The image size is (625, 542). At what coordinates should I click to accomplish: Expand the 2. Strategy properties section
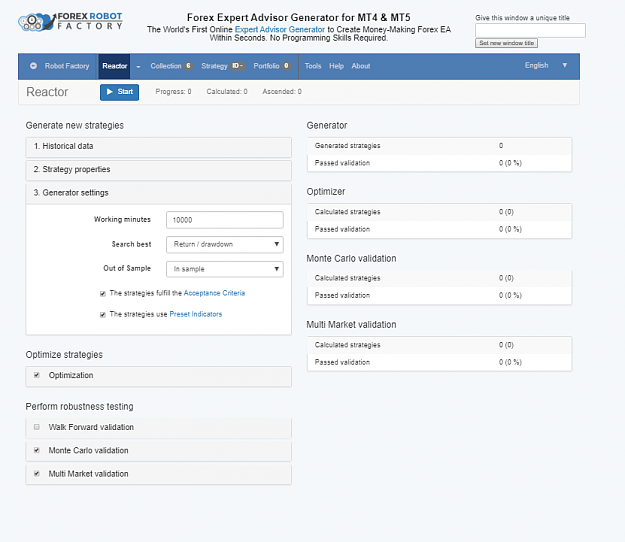pos(159,170)
